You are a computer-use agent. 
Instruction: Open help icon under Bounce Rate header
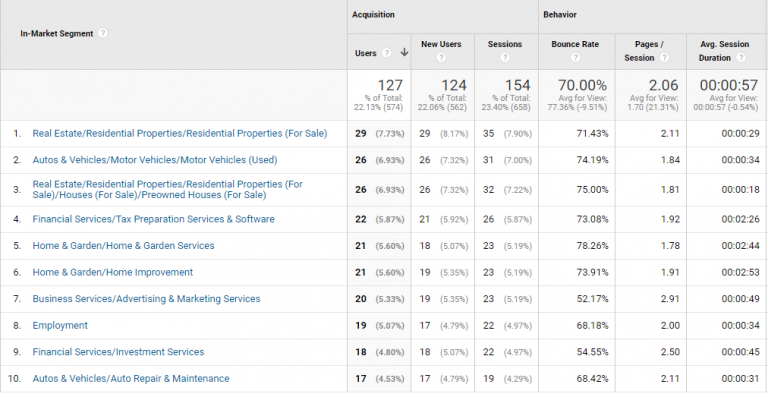click(x=576, y=58)
